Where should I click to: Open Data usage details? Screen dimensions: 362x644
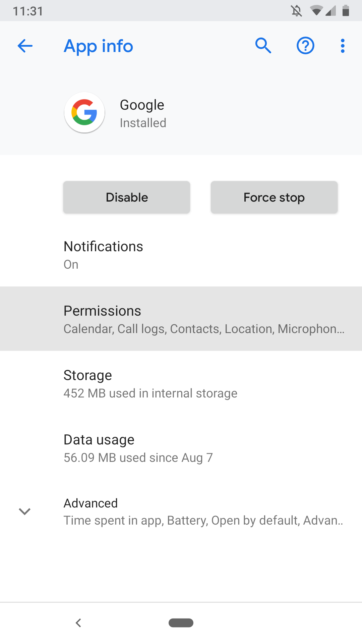click(181, 447)
